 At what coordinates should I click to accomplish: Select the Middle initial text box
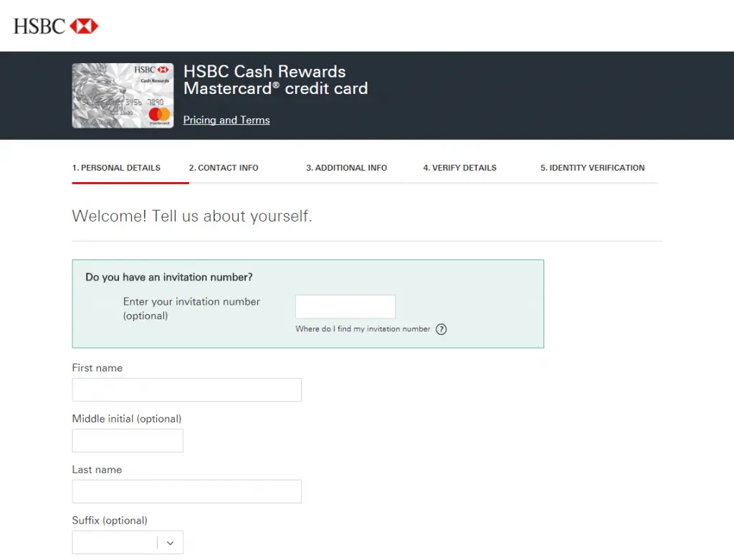point(128,440)
